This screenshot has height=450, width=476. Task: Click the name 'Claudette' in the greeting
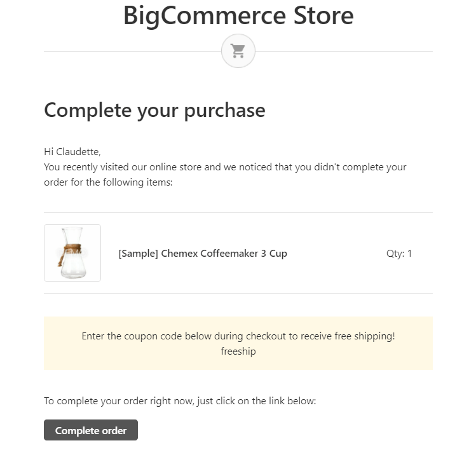(78, 151)
